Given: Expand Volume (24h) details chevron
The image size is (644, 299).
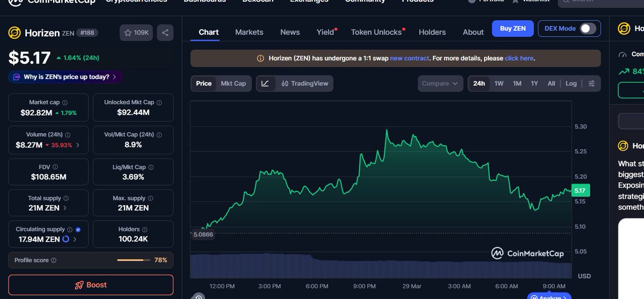Looking at the screenshot, I should [78, 145].
